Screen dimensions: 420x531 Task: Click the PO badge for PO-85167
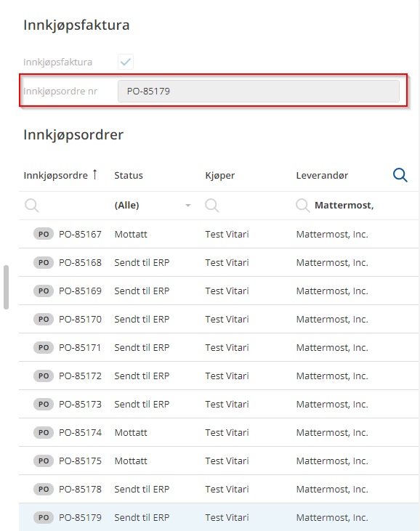44,234
